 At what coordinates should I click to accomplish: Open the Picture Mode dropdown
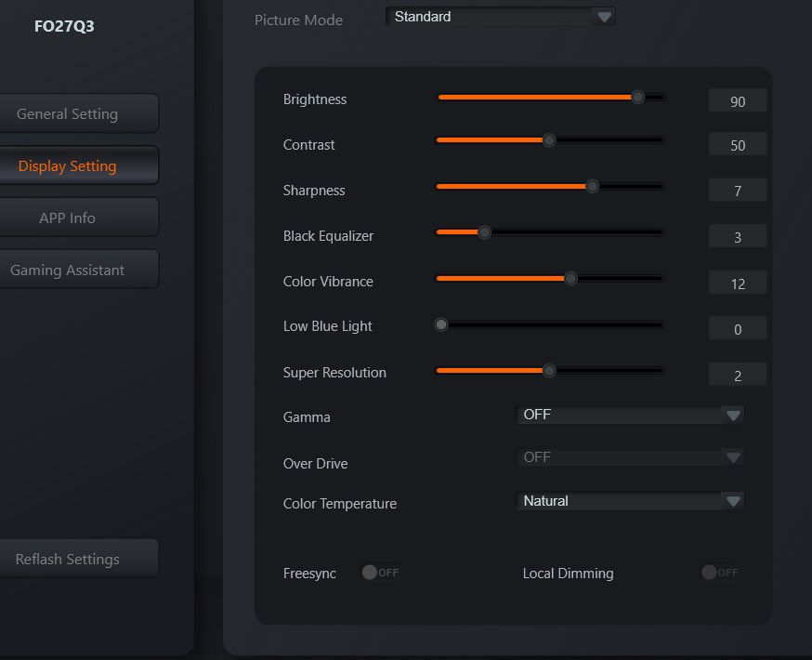coord(500,17)
